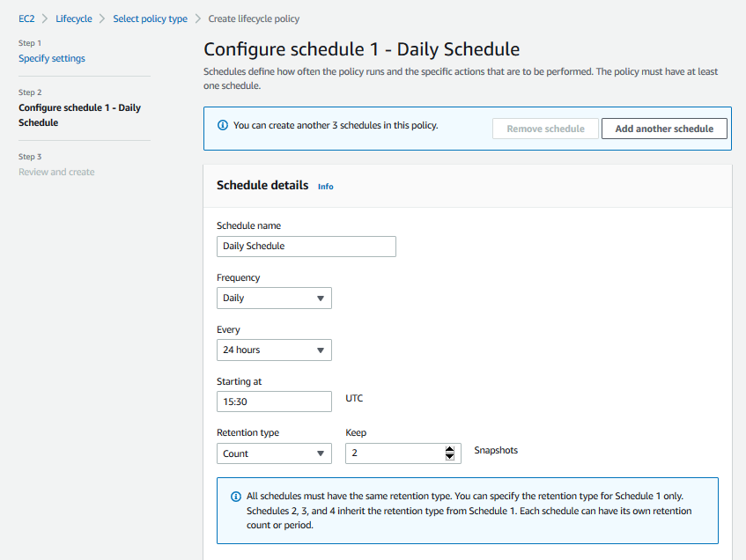Open the Frequency combo box showing Daily
The image size is (746, 560).
point(273,298)
